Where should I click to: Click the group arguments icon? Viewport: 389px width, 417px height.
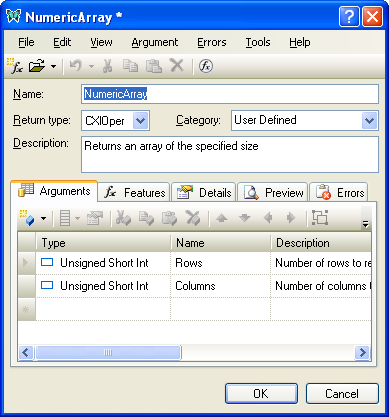pyautogui.click(x=320, y=218)
